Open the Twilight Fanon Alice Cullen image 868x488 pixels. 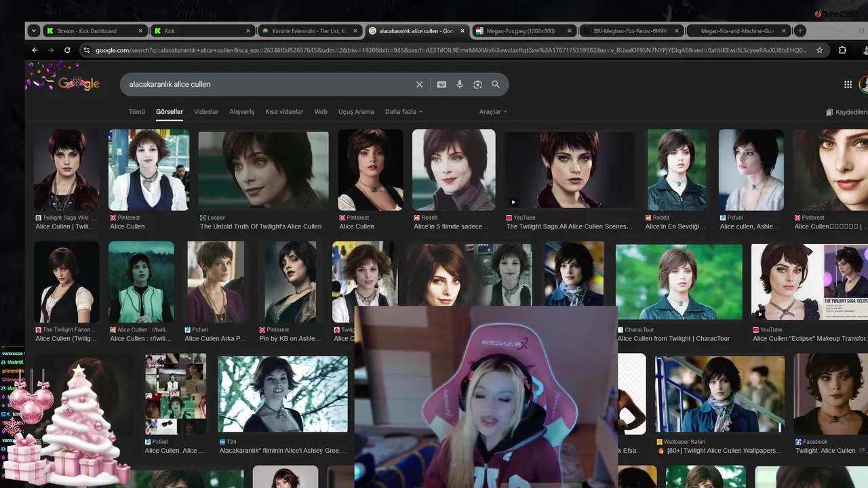click(x=66, y=282)
